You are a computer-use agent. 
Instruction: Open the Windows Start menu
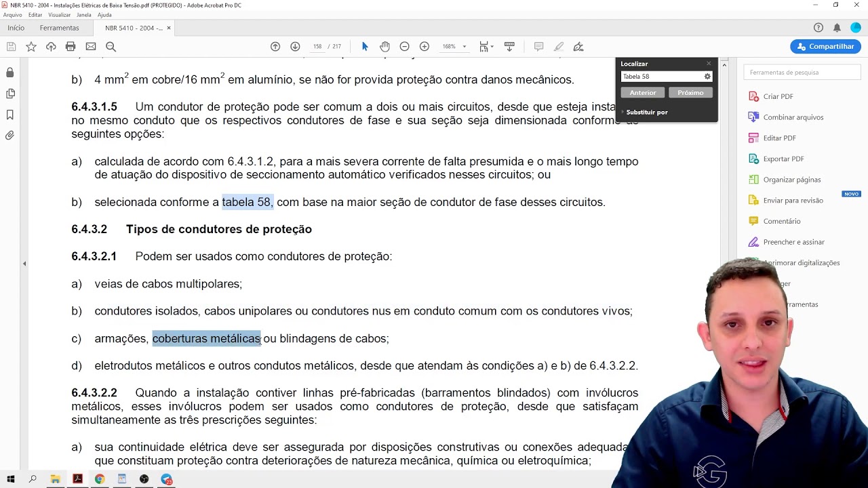tap(11, 479)
